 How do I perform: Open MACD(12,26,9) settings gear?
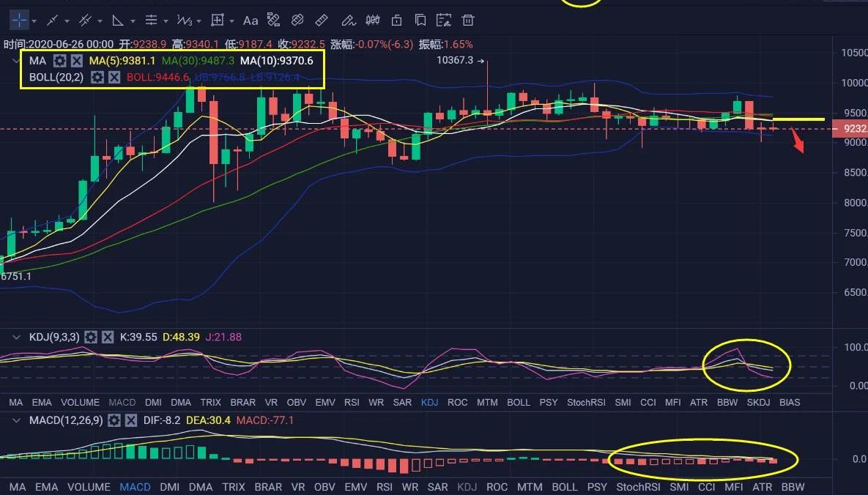pyautogui.click(x=114, y=420)
